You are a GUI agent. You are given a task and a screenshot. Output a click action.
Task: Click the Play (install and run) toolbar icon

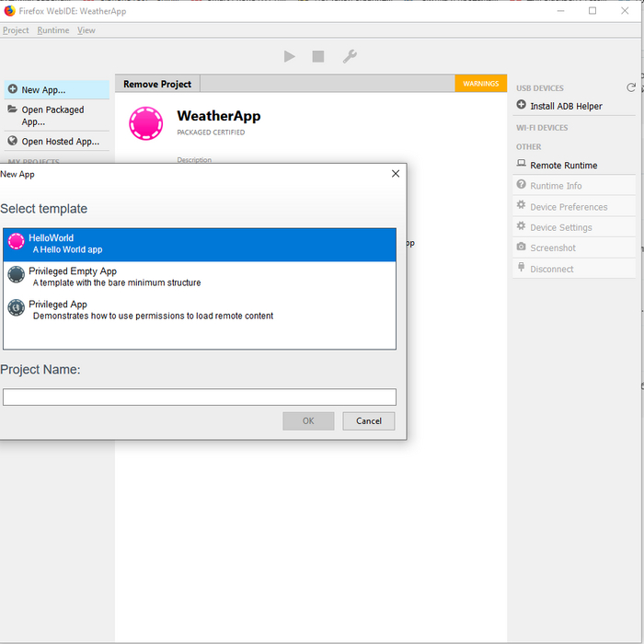tap(289, 56)
